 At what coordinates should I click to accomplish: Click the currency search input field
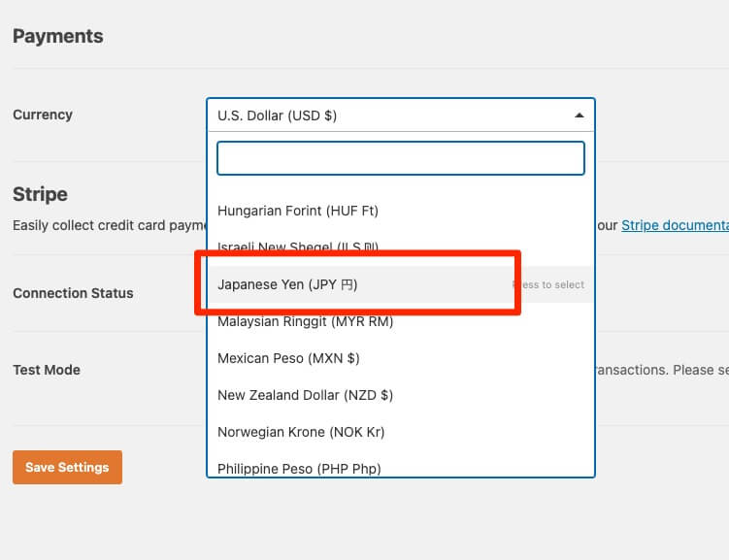[401, 158]
